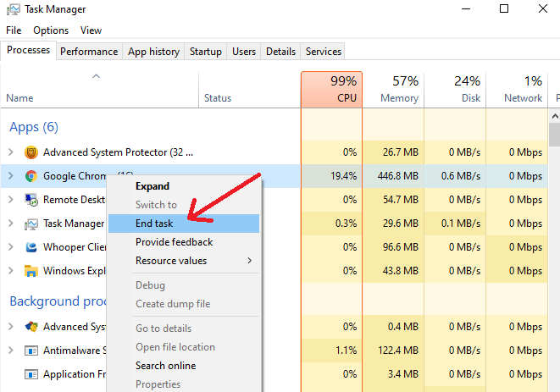
Task: Open the Options menu
Action: [51, 30]
